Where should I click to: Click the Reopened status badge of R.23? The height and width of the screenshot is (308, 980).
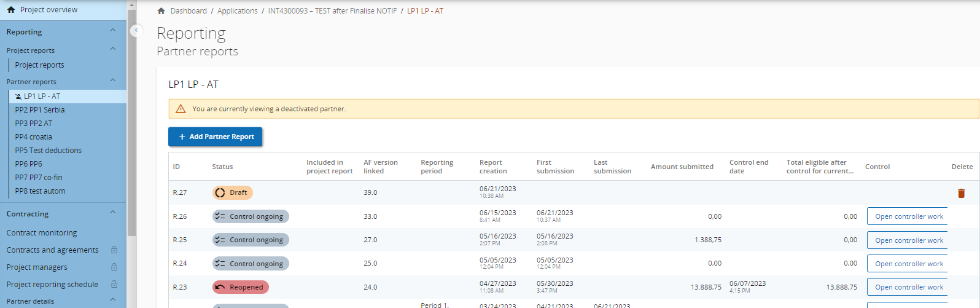240,287
